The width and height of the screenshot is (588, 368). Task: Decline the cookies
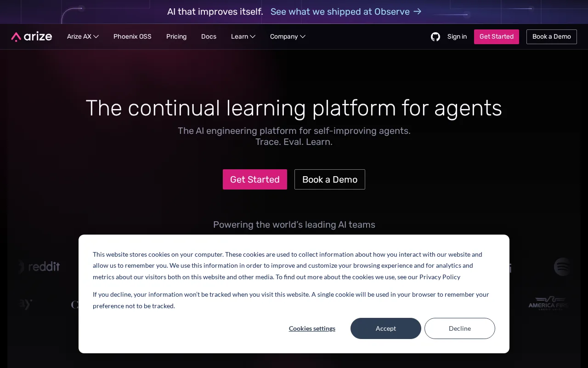point(460,328)
